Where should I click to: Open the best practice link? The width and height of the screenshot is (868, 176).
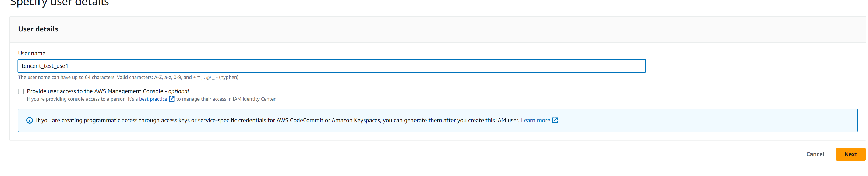[153, 99]
